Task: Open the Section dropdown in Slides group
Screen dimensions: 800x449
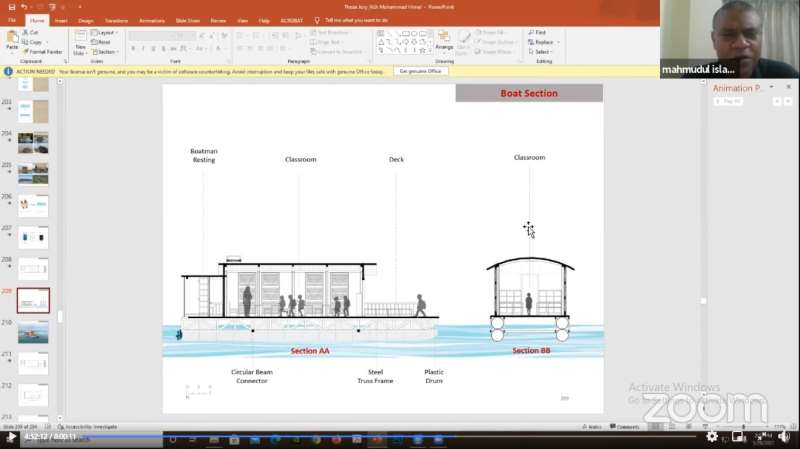Action: tap(107, 51)
